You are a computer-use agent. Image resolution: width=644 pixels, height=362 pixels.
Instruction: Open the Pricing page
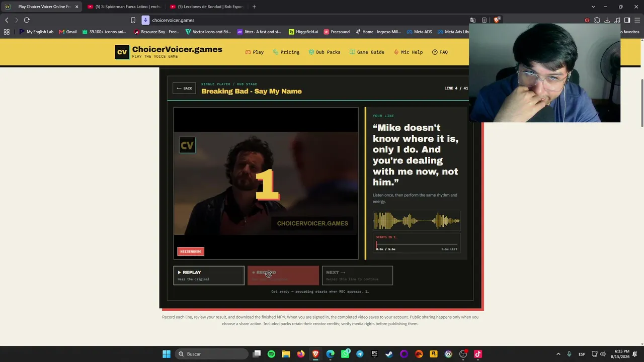pyautogui.click(x=286, y=52)
